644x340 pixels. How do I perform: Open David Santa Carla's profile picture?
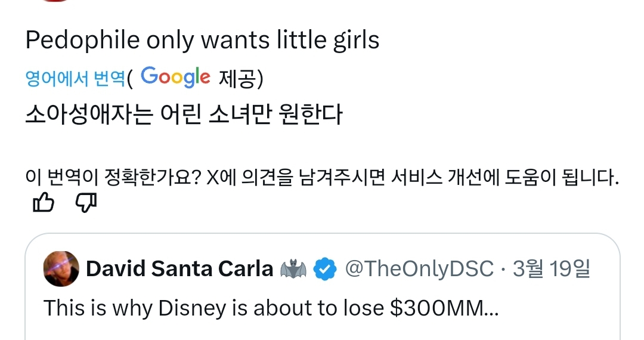pyautogui.click(x=61, y=270)
